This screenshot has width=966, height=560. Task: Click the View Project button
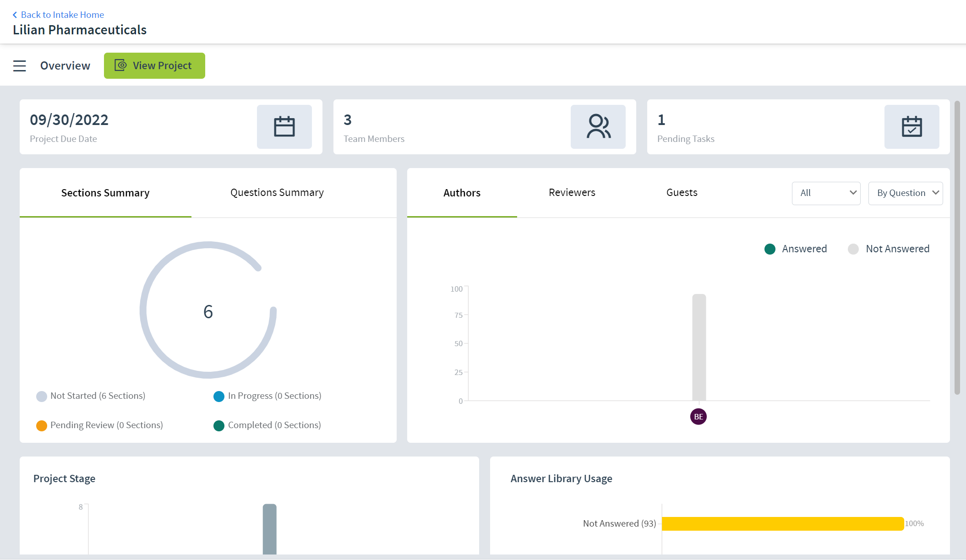[154, 65]
